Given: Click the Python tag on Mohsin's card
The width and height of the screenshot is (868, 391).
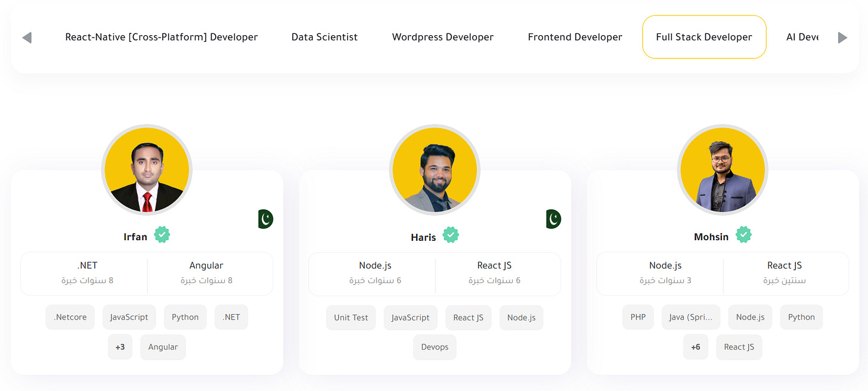Looking at the screenshot, I should (x=801, y=317).
